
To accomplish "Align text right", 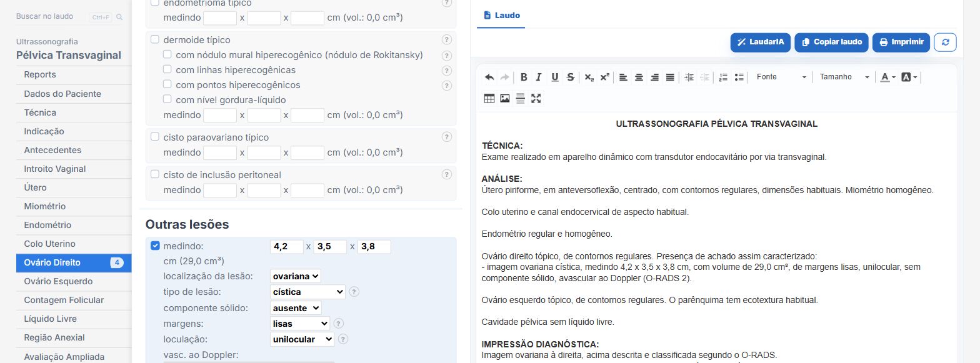I will click(x=654, y=77).
